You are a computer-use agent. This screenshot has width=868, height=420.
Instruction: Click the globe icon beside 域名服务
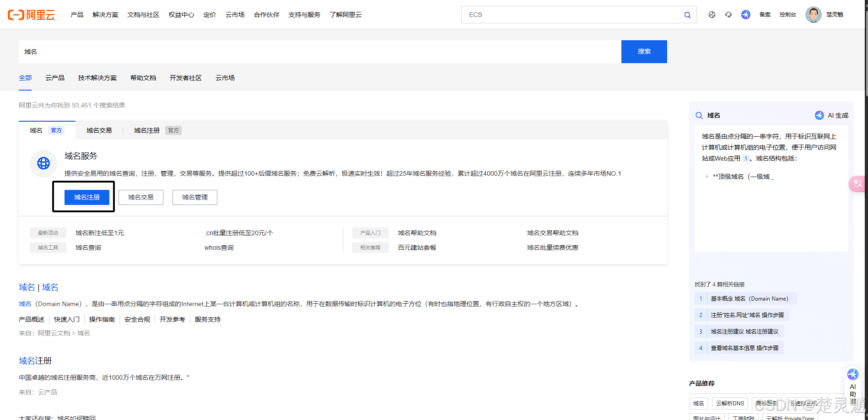(43, 163)
